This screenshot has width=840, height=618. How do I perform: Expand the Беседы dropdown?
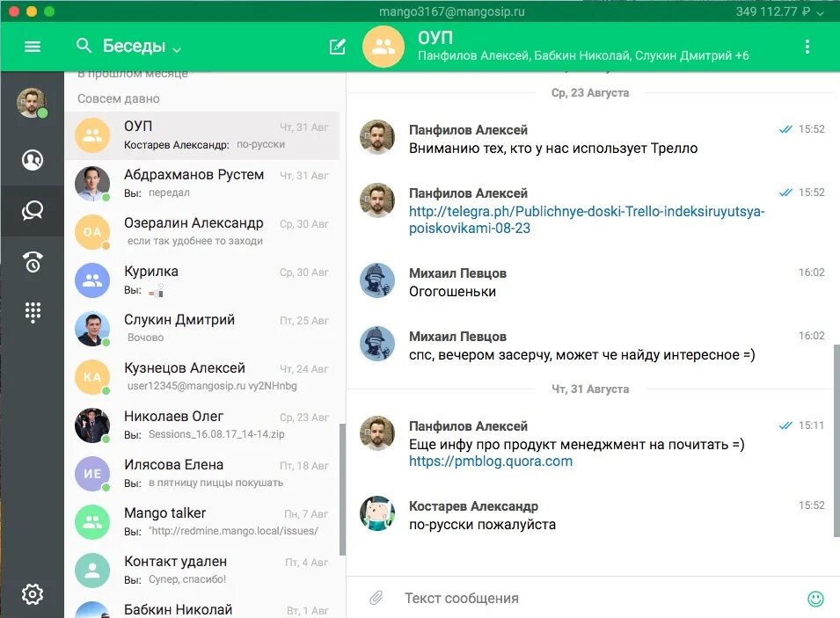click(x=176, y=49)
